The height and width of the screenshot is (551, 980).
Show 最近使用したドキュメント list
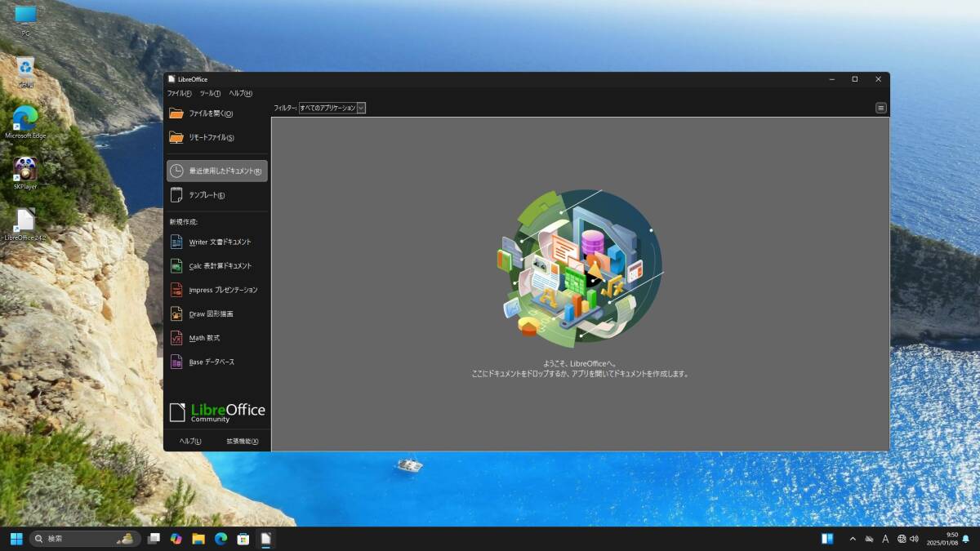coord(217,171)
